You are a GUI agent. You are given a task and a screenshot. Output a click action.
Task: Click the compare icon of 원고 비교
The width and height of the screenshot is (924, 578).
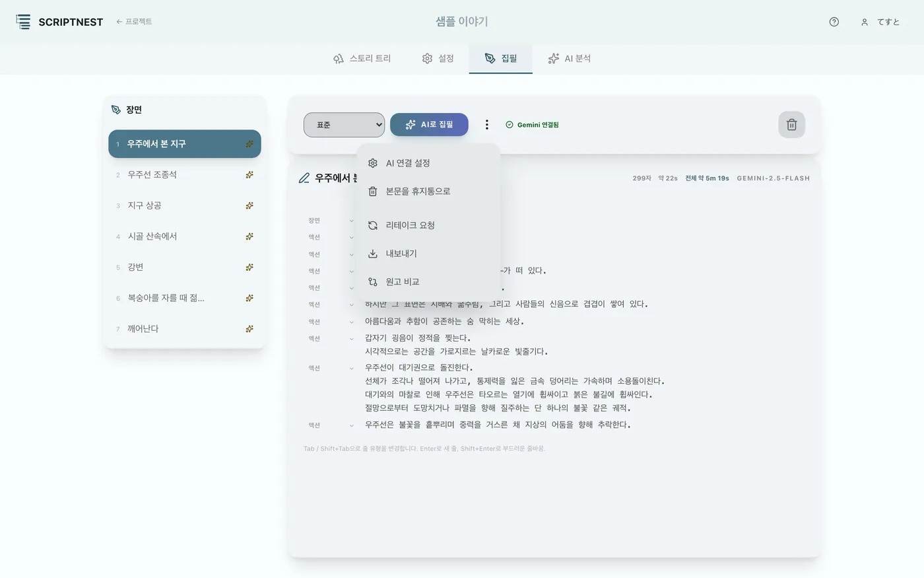coord(373,281)
